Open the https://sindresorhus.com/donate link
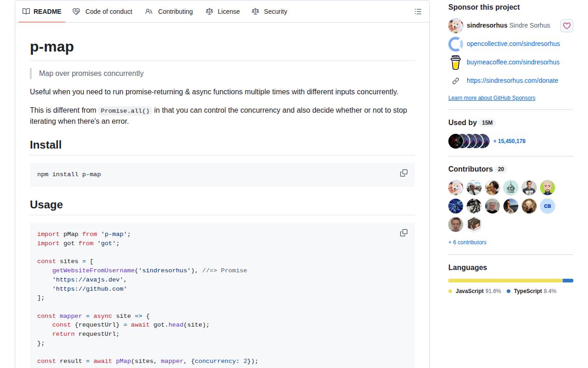This screenshot has height=368, width=588. tap(512, 80)
